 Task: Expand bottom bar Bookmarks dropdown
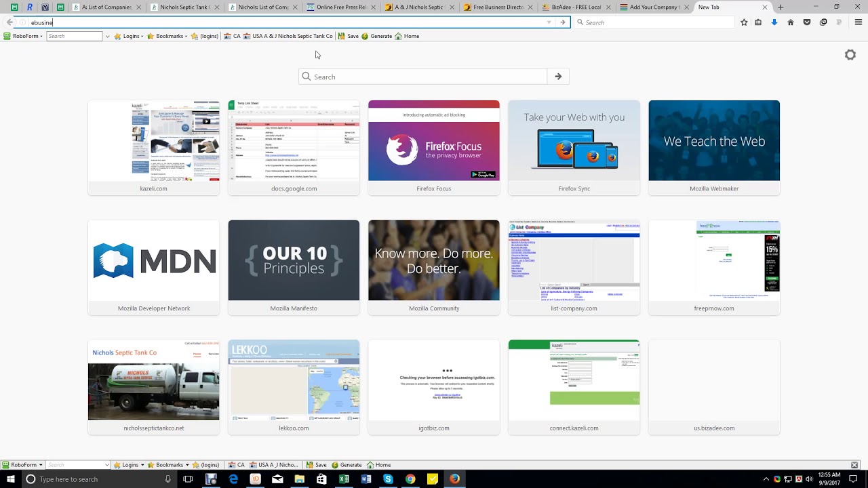(187, 465)
